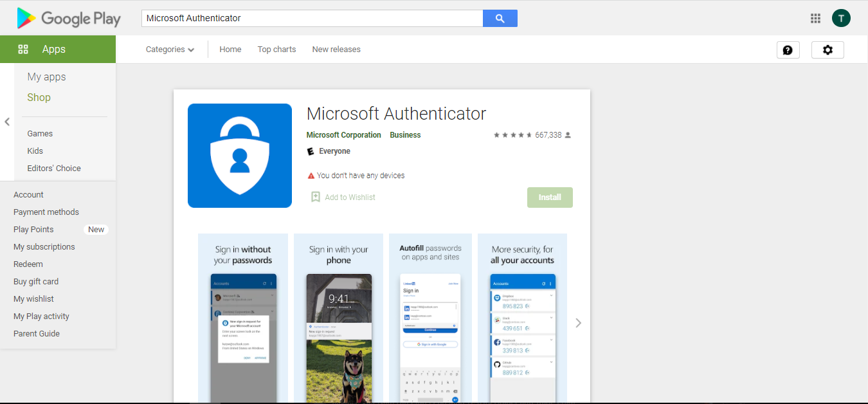
Task: Click the 'You don't have any devices' message
Action: click(x=361, y=176)
